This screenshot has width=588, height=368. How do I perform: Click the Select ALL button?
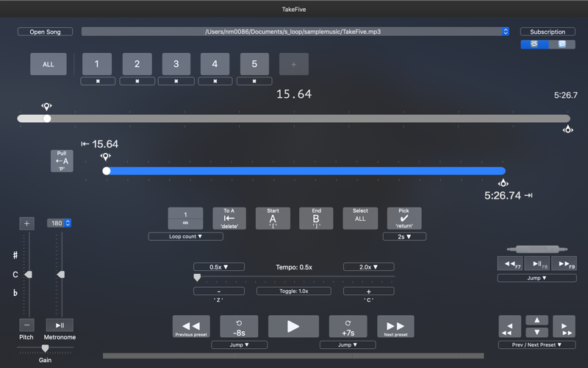click(x=360, y=219)
